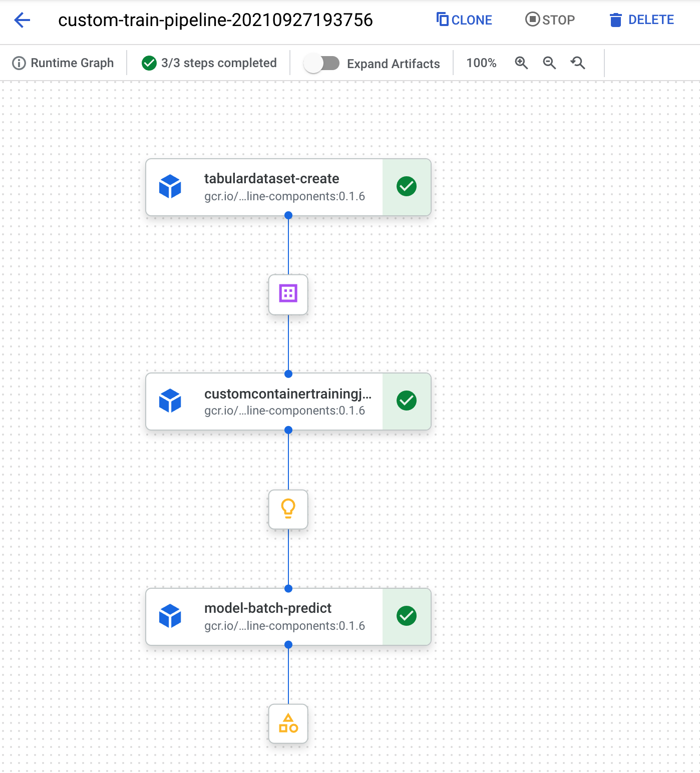Click the green checkmark on model-batch-predict
This screenshot has width=700, height=773.
click(407, 616)
